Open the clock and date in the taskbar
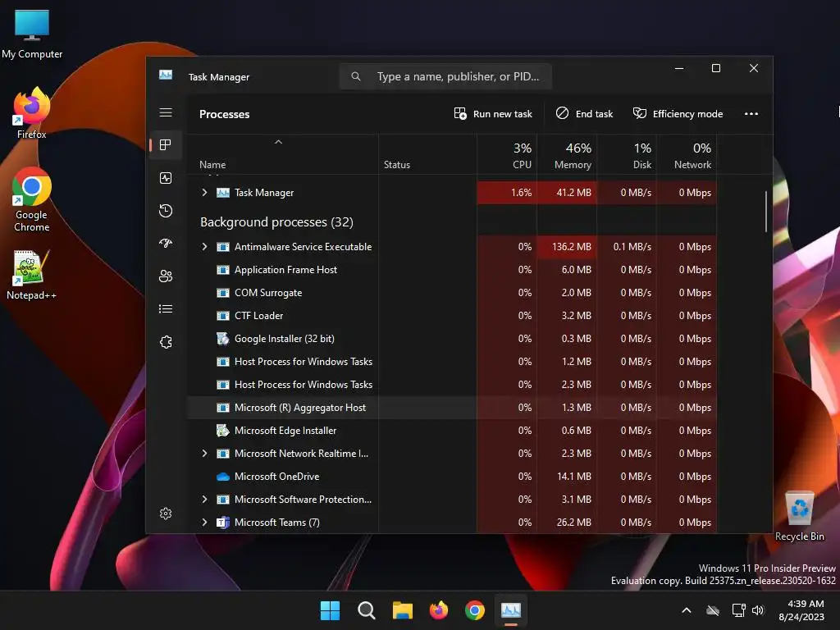 pyautogui.click(x=801, y=610)
